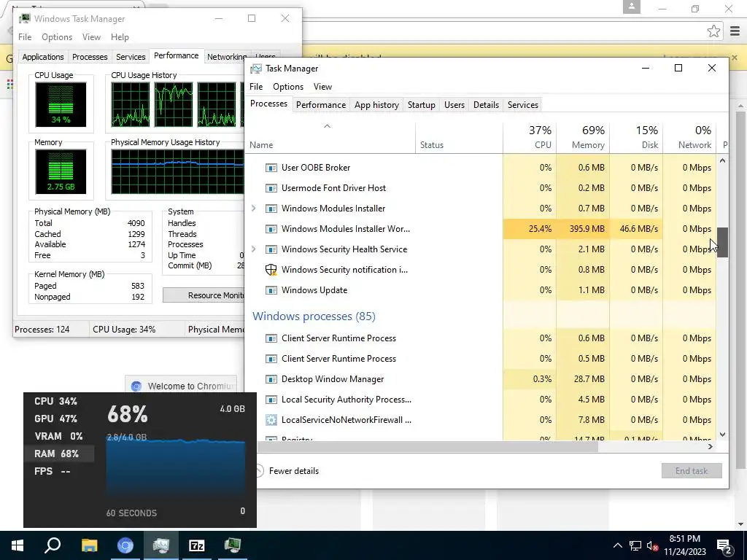Image resolution: width=747 pixels, height=560 pixels.
Task: Click the Local Security Authority Process icon
Action: 271,400
